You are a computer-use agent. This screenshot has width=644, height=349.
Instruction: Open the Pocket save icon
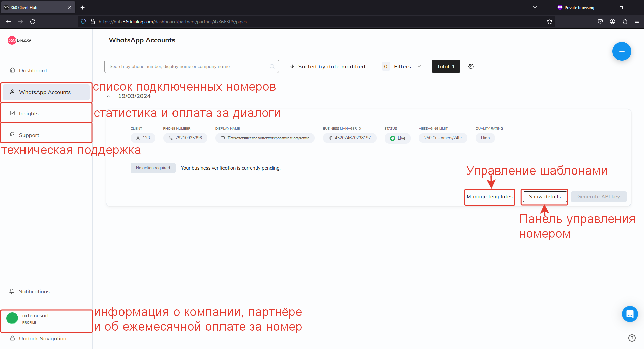(x=600, y=22)
